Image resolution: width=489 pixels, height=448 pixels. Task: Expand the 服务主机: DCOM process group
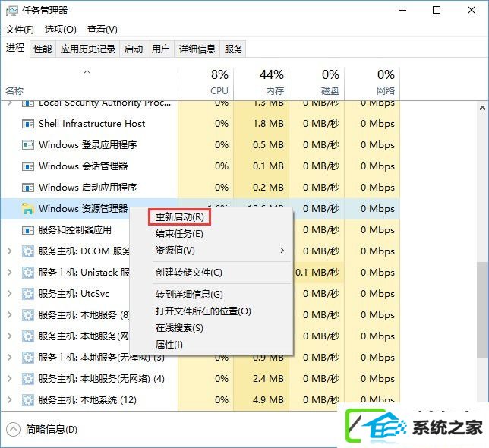pyautogui.click(x=10, y=251)
